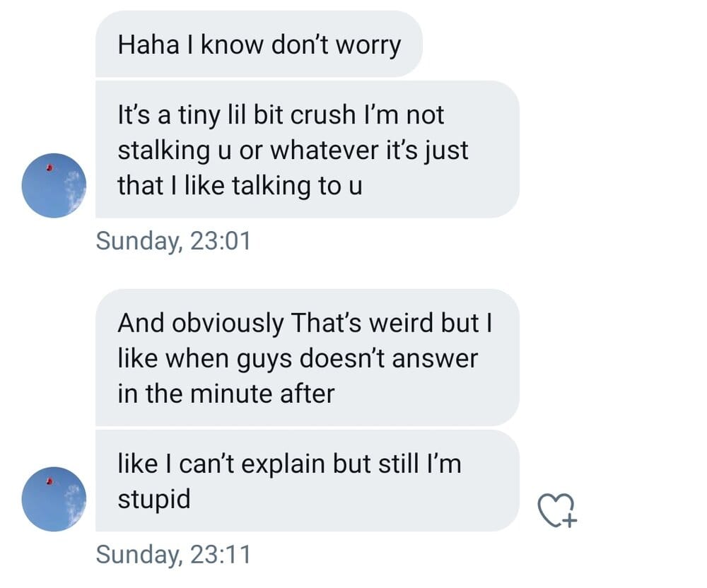Click the word "stupid" in the last message
Image resolution: width=707 pixels, height=588 pixels.
(154, 499)
